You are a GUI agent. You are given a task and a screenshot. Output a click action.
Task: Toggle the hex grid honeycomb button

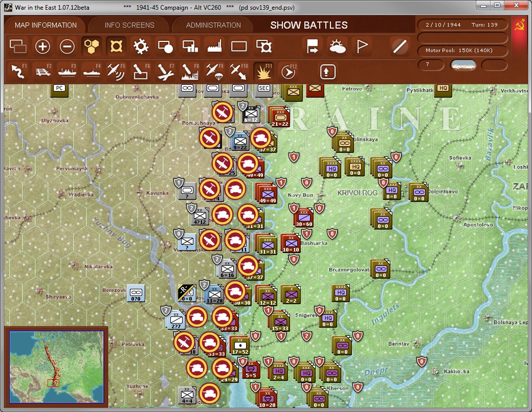[x=92, y=47]
